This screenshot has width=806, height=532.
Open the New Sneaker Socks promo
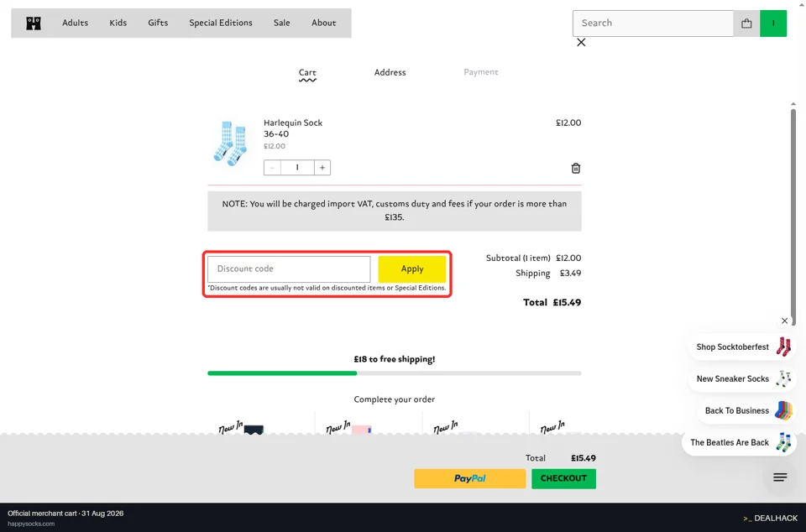click(x=741, y=378)
